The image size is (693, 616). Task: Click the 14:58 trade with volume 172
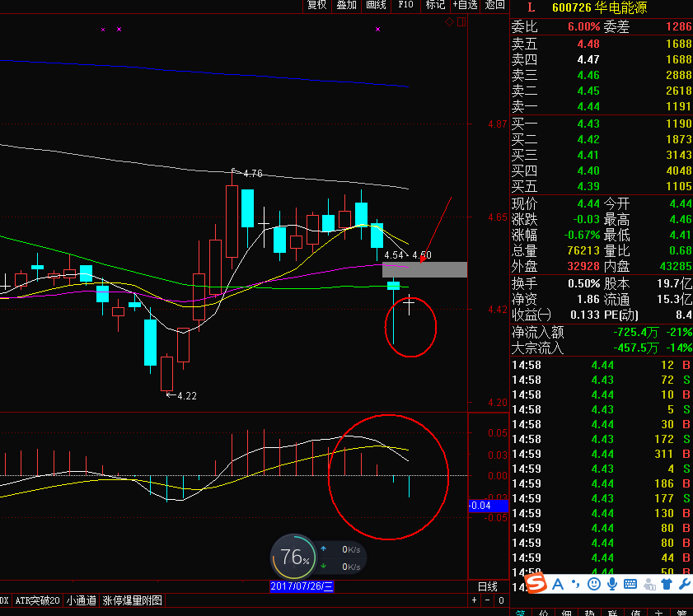[601, 439]
